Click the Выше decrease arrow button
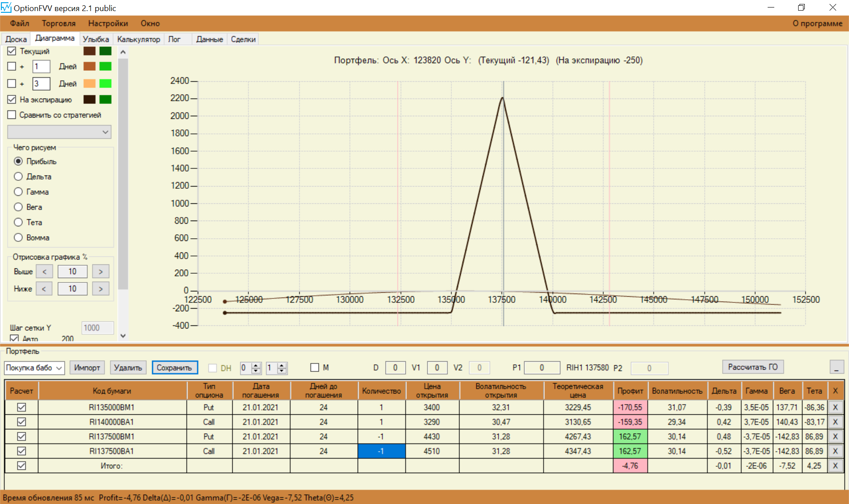849x504 pixels. point(44,271)
